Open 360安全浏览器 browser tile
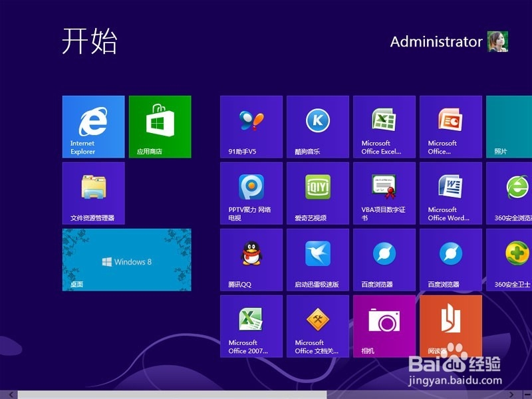This screenshot has width=532, height=399. [x=512, y=193]
